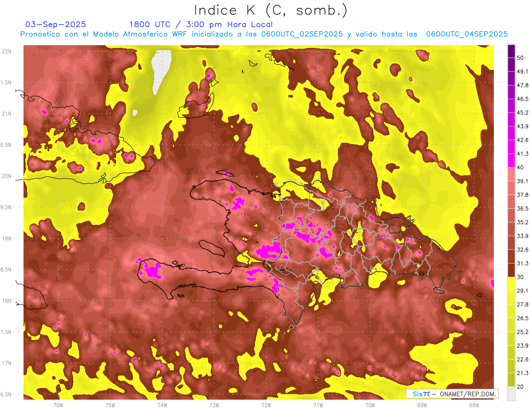The height and width of the screenshot is (411, 532).
Task: Click the colorbar value '33.9'
Action: (x=522, y=236)
